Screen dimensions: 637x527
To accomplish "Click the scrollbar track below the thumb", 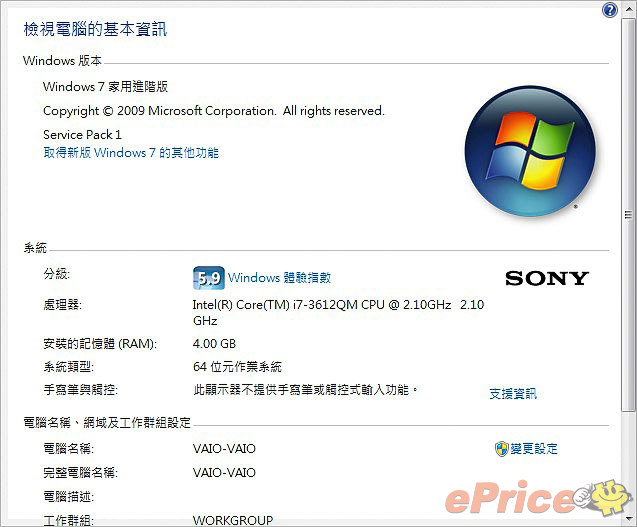I will pyautogui.click(x=628, y=462).
